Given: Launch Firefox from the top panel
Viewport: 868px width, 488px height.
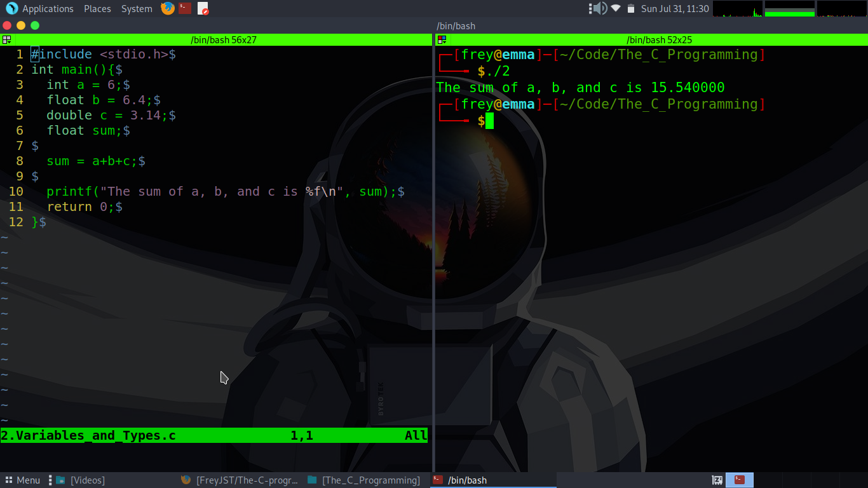Looking at the screenshot, I should click(x=168, y=8).
